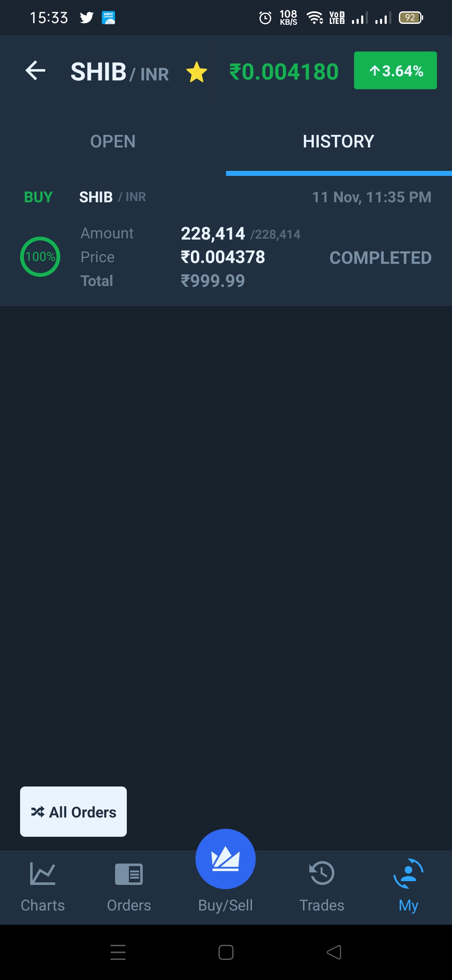Tap the back arrow icon
Screen dimensions: 452x980
[x=36, y=70]
